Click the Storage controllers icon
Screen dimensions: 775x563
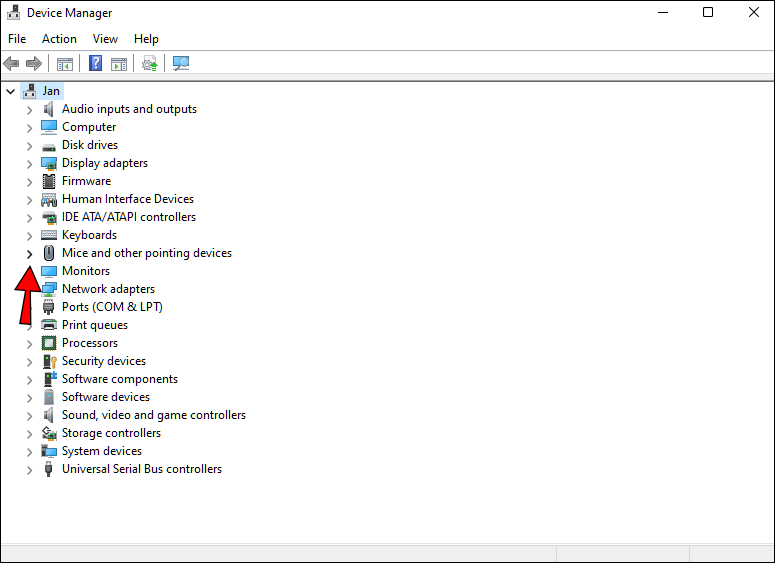point(49,433)
